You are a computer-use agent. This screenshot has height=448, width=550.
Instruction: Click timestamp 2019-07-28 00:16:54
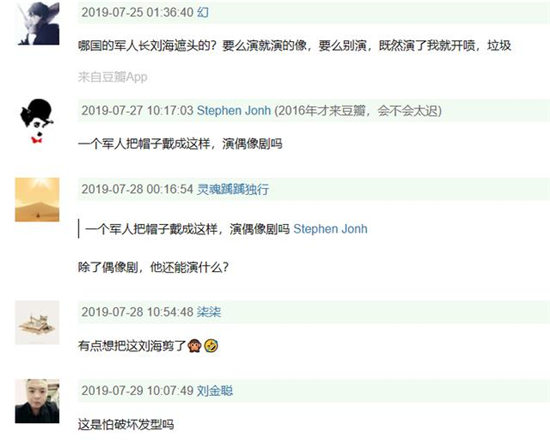[x=138, y=189]
